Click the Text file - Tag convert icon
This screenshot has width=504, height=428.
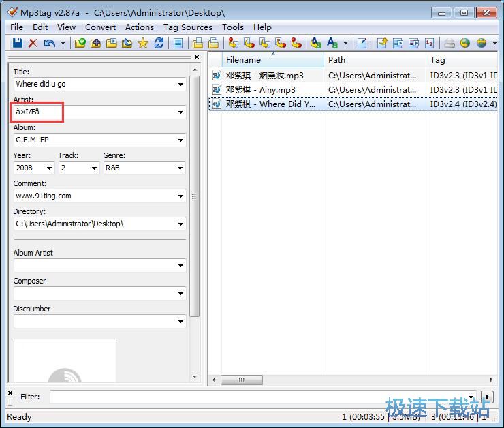281,43
